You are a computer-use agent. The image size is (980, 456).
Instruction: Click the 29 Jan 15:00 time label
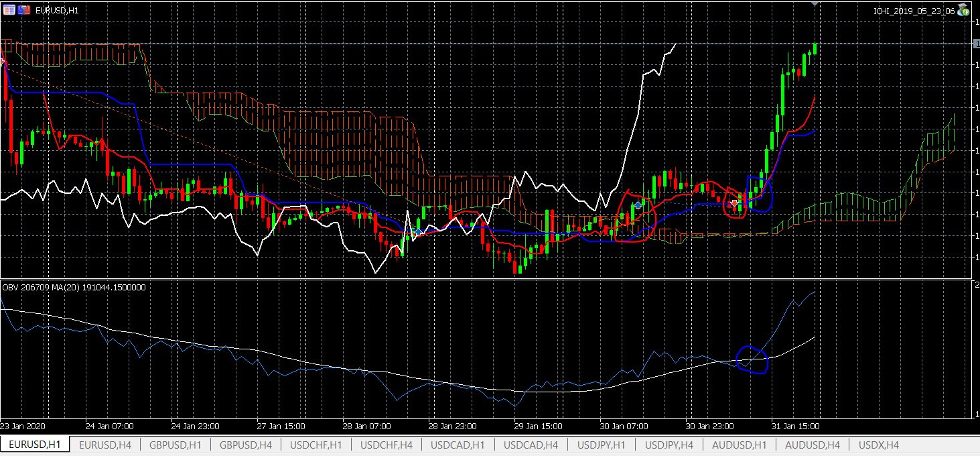point(539,426)
